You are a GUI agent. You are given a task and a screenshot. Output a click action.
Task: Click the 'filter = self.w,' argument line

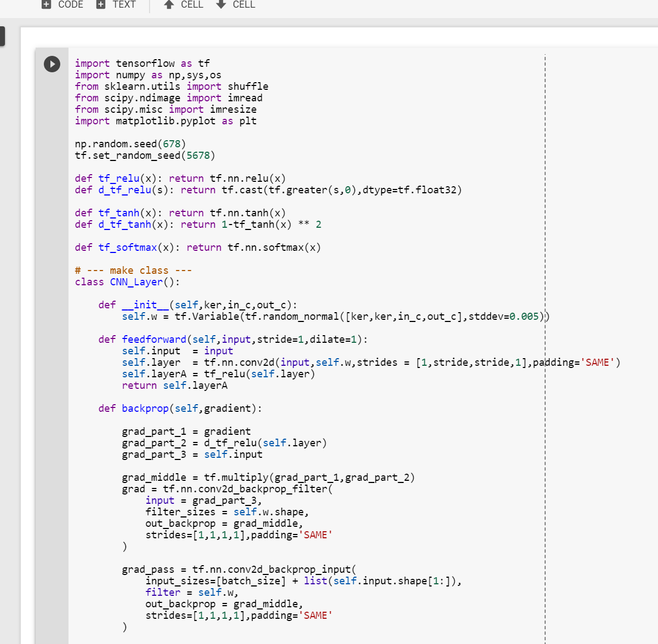point(192,593)
